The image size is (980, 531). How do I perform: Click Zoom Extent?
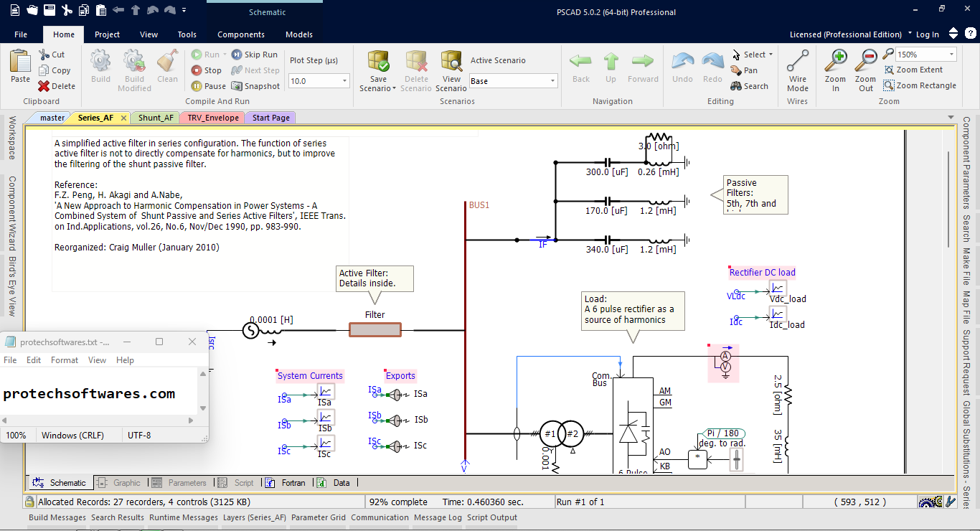click(913, 70)
